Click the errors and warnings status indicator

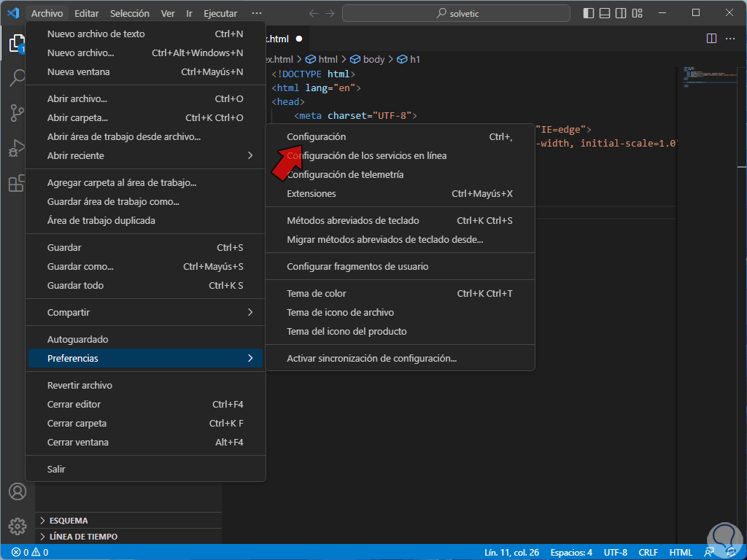tap(29, 552)
